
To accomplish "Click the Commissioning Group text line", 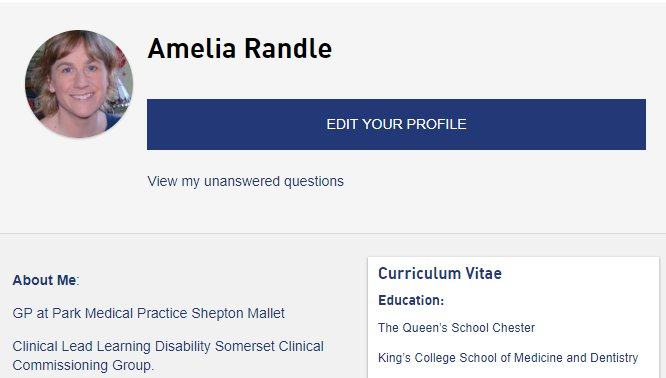I will pyautogui.click(x=83, y=365).
